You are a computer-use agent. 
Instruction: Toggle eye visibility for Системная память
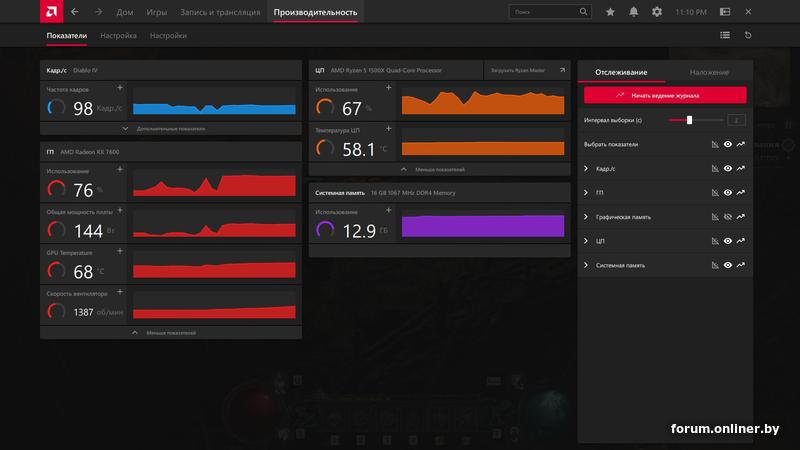[x=728, y=265]
